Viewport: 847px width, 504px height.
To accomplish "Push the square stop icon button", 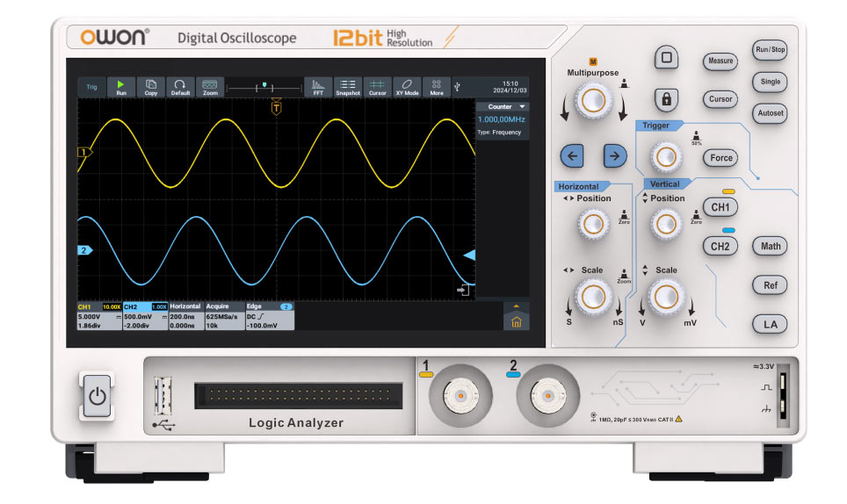I will 667,57.
